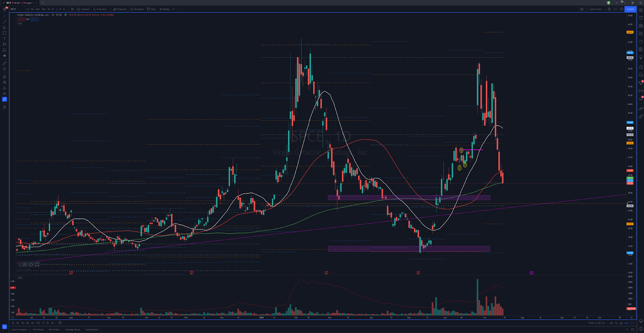Toggle lock all drawing tools

[x=4, y=88]
